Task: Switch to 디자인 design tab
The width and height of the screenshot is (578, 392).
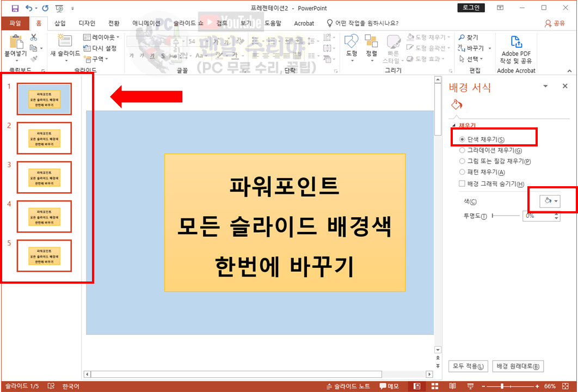Action: click(87, 23)
